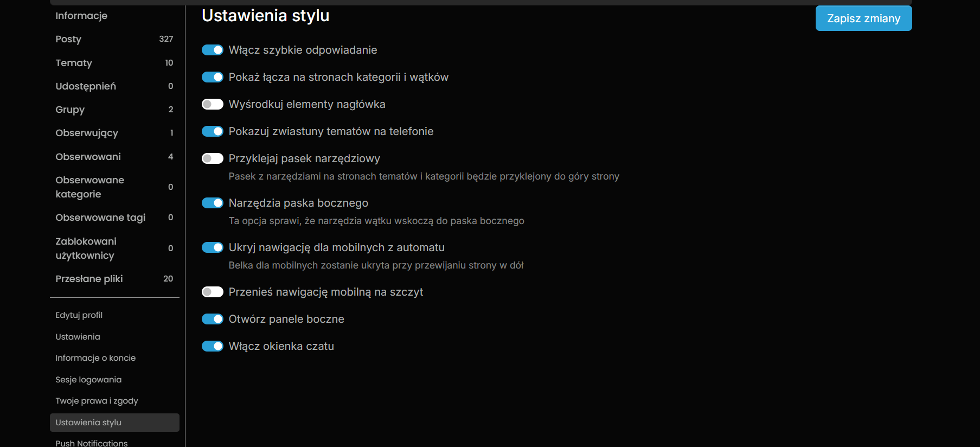
Task: Disable Włącz okienka czatu toggle
Action: tap(213, 346)
